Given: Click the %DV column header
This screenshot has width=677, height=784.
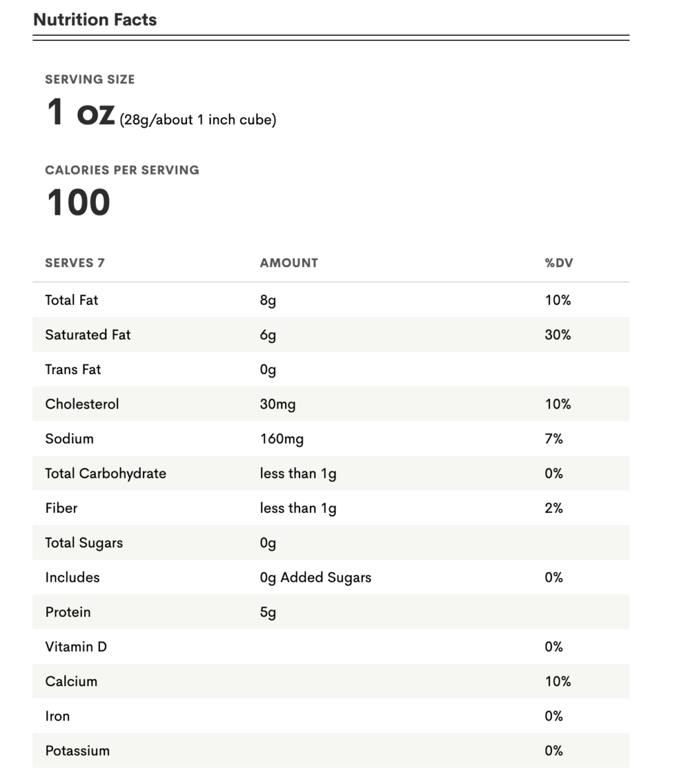Looking at the screenshot, I should point(559,262).
